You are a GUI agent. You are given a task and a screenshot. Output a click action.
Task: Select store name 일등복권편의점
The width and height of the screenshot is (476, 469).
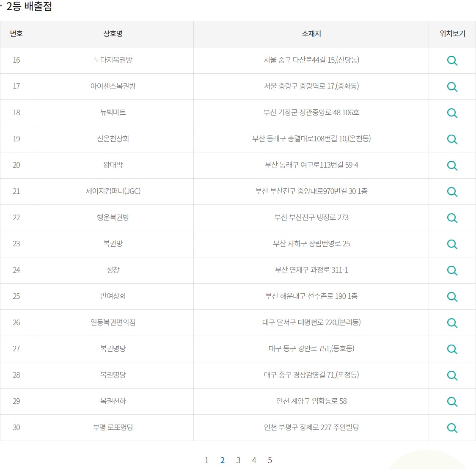pos(113,322)
